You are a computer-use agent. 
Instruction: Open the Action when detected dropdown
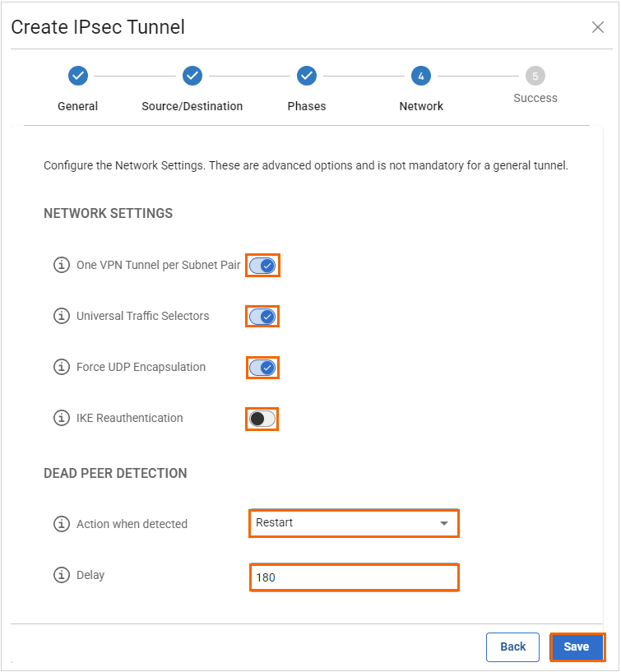(353, 523)
